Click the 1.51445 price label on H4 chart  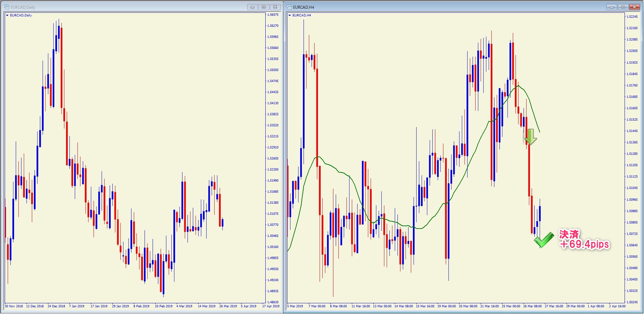[x=632, y=131]
